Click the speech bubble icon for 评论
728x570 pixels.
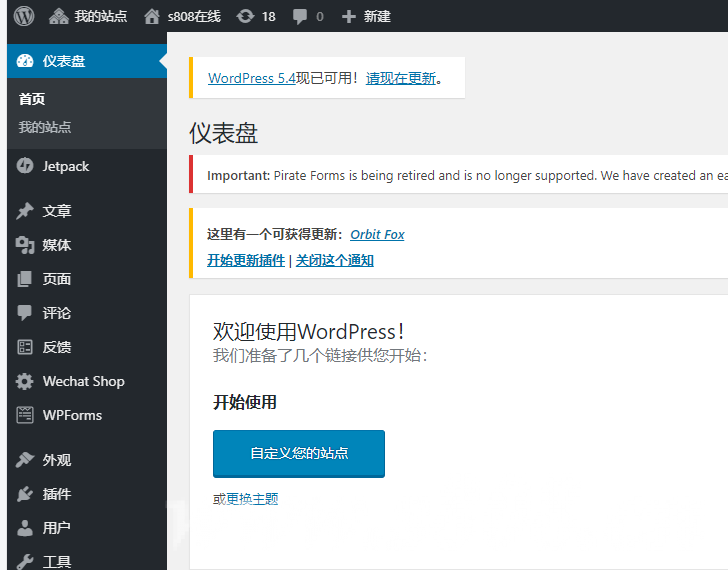click(25, 313)
